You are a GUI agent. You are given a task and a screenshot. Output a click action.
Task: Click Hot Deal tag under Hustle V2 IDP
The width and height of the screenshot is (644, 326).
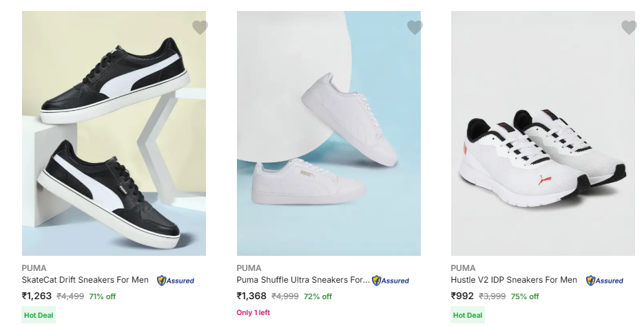pos(468,315)
